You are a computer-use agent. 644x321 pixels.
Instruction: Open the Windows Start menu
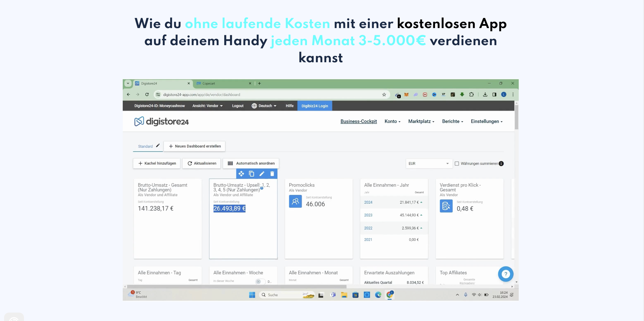[x=252, y=295]
